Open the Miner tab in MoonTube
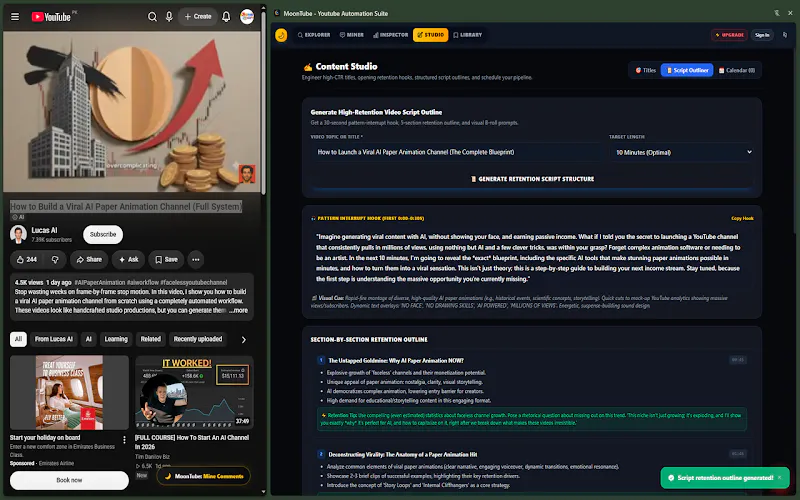Image resolution: width=800 pixels, height=500 pixels. [x=352, y=35]
